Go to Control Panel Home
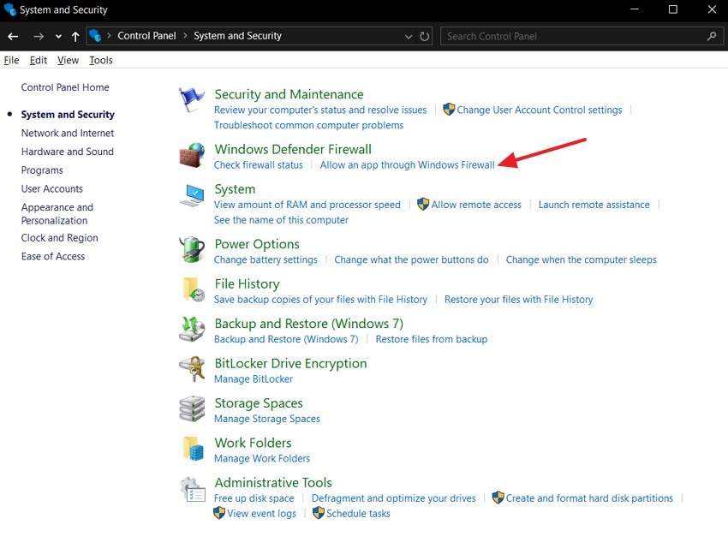 [x=65, y=87]
